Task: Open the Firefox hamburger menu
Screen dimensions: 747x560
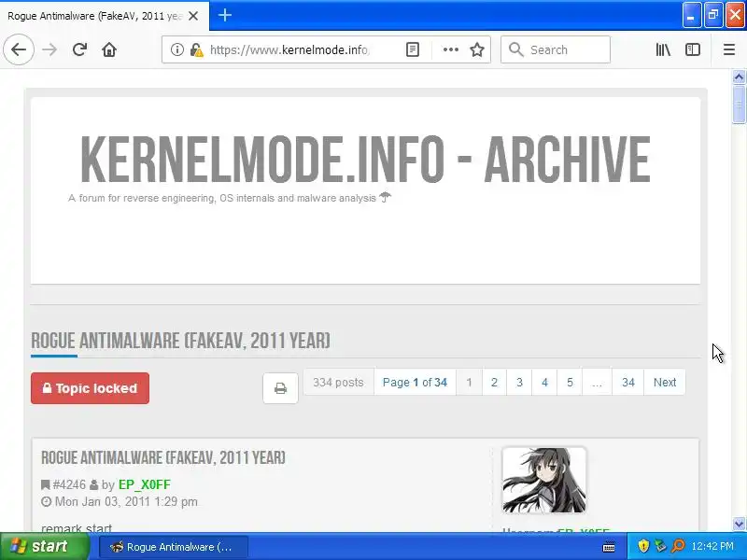Action: 729,49
